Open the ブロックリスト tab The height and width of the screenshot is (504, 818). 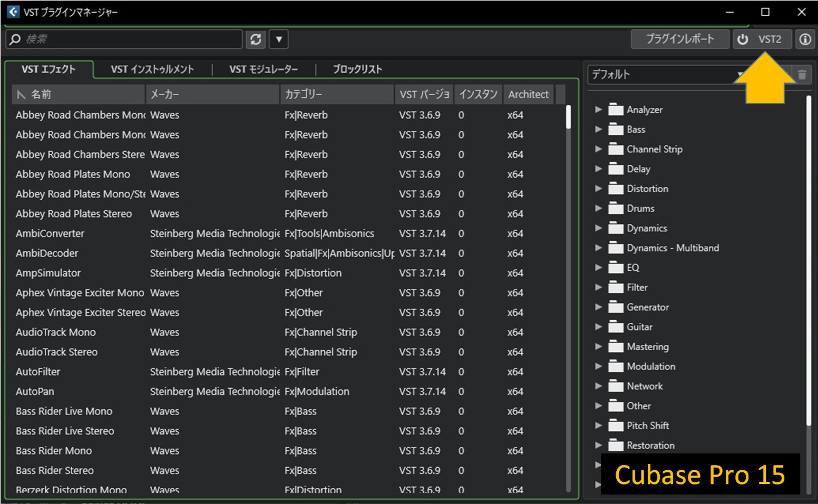357,70
